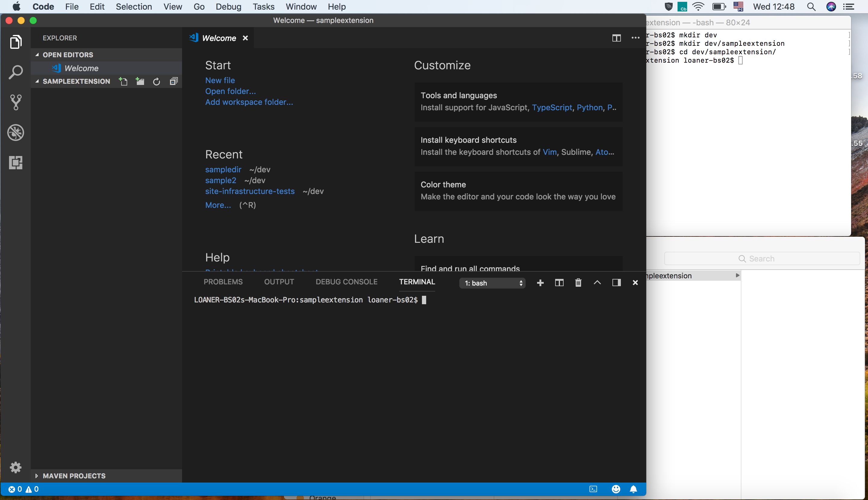This screenshot has height=500, width=868.
Task: Refresh the explorer folder tree
Action: tap(156, 81)
